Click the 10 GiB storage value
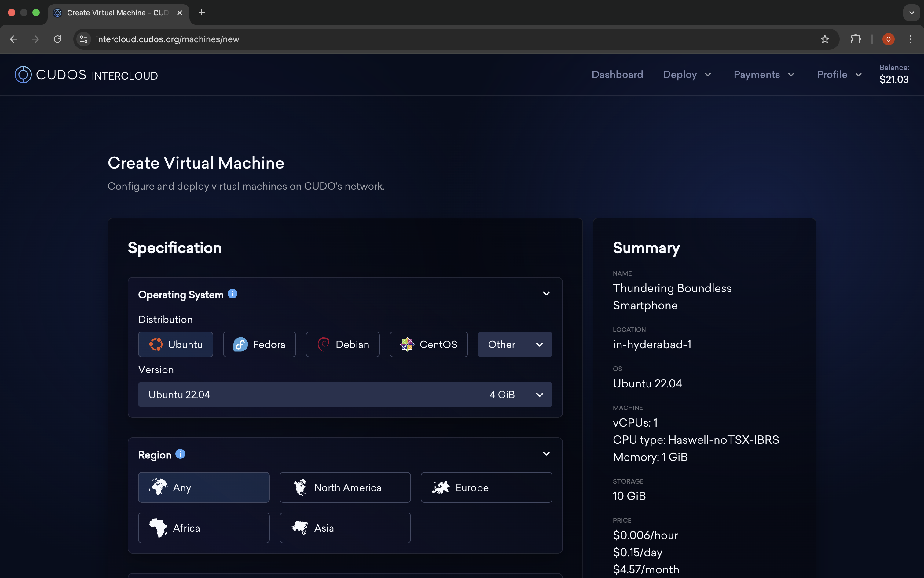The image size is (924, 578). pos(629,496)
